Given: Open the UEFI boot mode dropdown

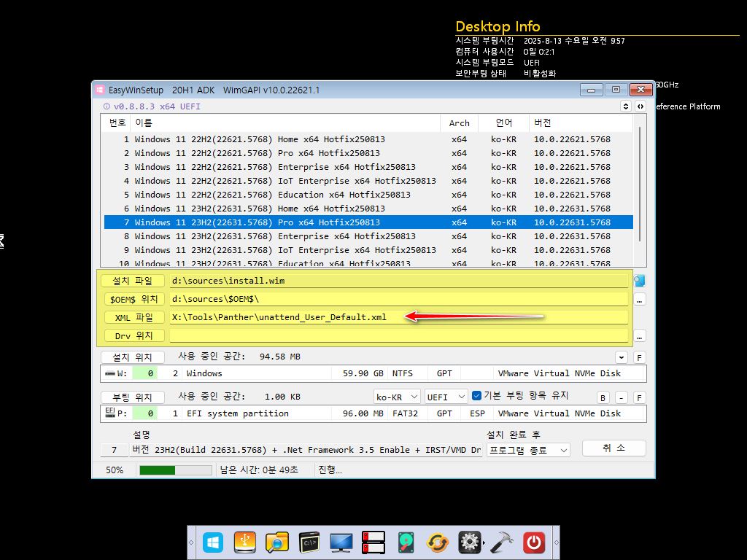Looking at the screenshot, I should [446, 397].
